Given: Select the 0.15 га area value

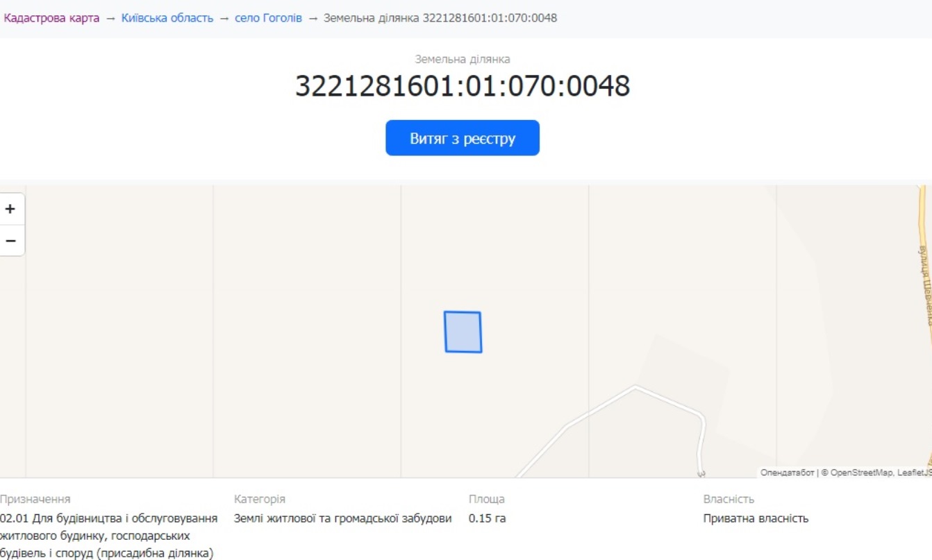Looking at the screenshot, I should pyautogui.click(x=487, y=518).
